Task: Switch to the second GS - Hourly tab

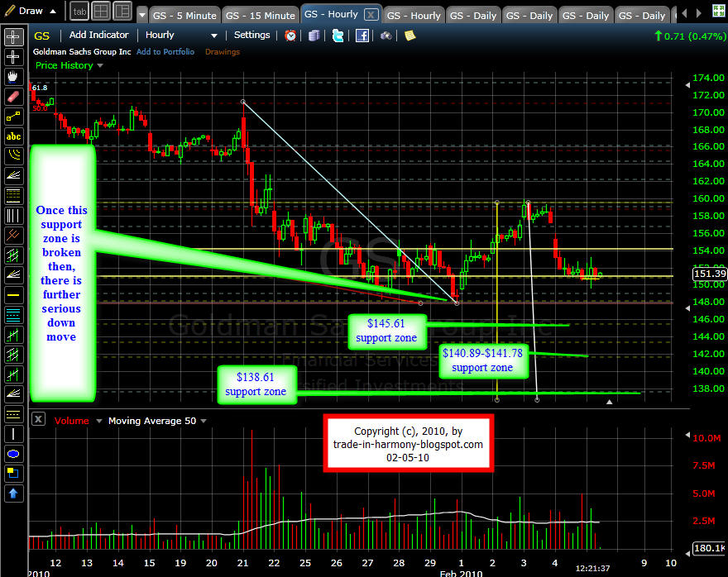Action: pos(414,16)
